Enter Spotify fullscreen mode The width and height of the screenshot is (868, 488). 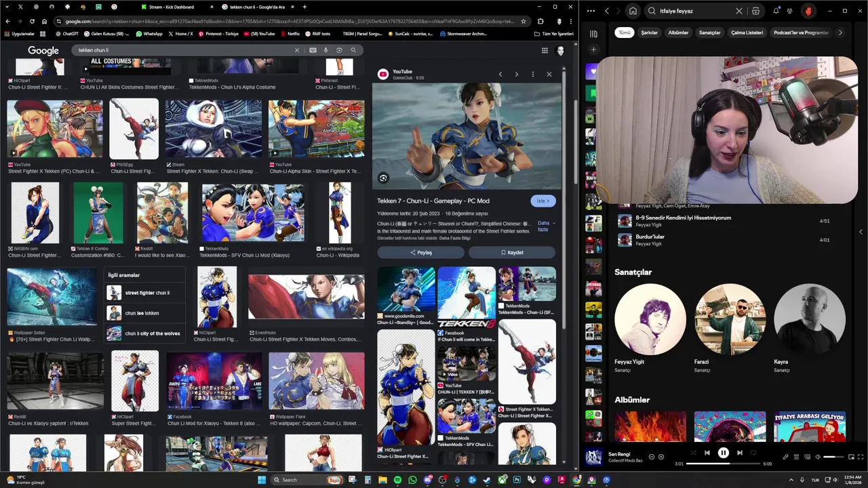(861, 457)
